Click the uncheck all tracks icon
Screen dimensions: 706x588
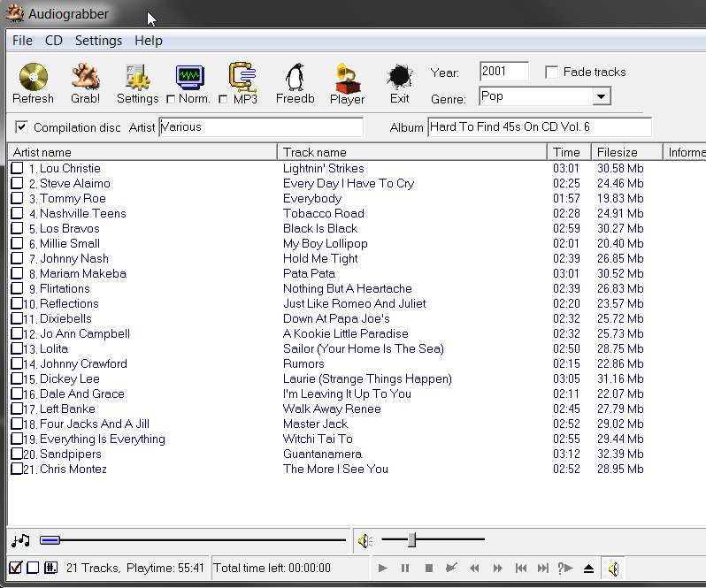tap(33, 568)
